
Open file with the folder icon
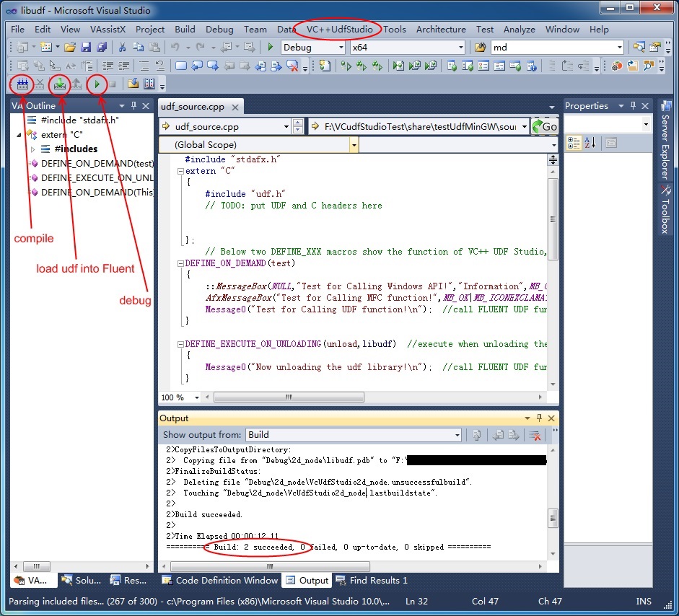(x=70, y=48)
